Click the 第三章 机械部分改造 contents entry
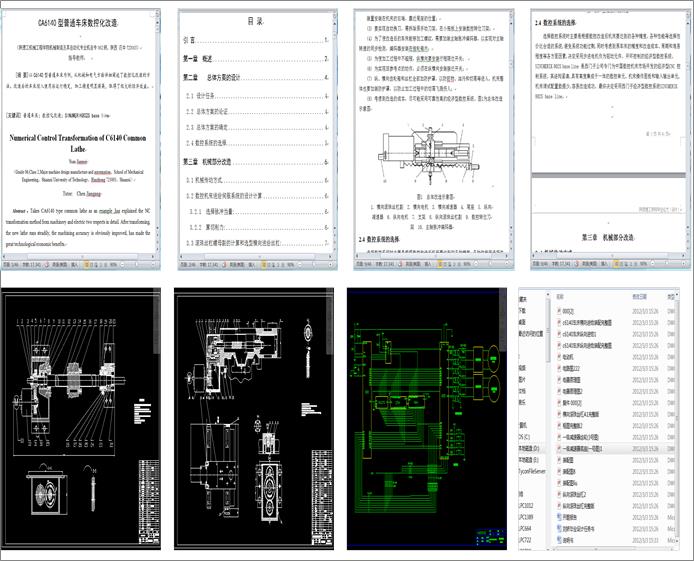The image size is (694, 561). (x=256, y=162)
